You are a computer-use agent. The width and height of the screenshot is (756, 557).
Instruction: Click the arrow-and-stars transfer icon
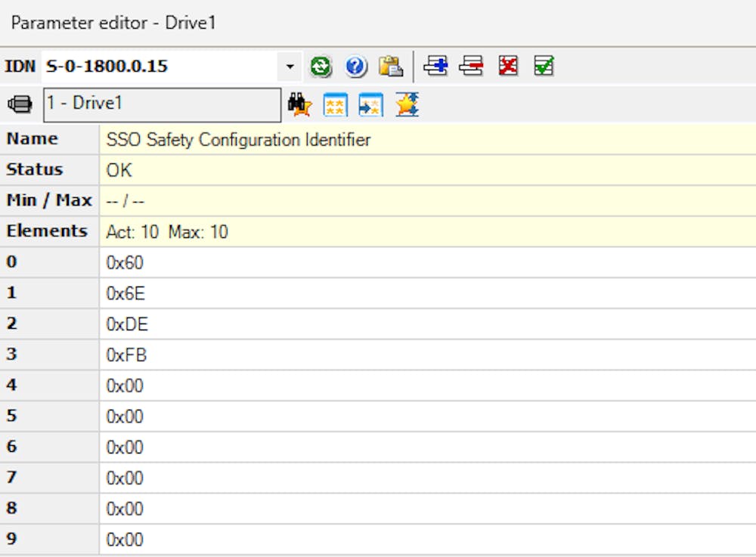pos(370,104)
